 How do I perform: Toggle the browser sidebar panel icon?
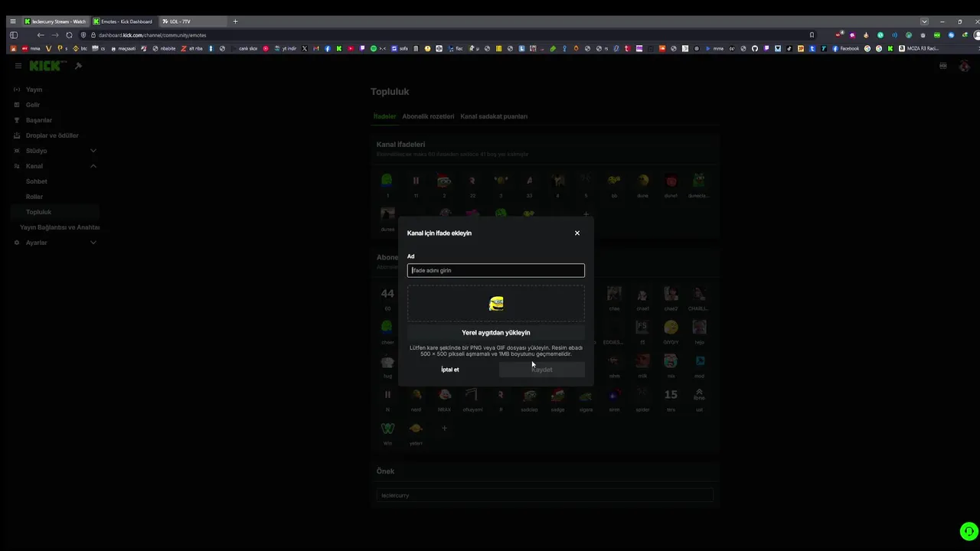pos(13,35)
